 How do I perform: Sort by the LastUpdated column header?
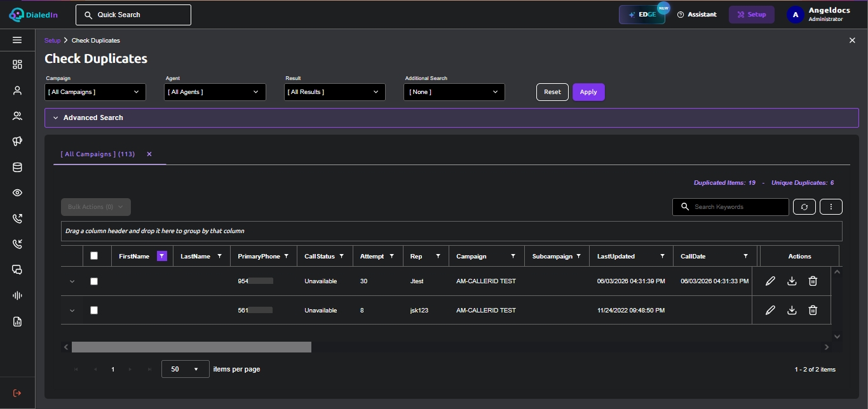coord(616,257)
